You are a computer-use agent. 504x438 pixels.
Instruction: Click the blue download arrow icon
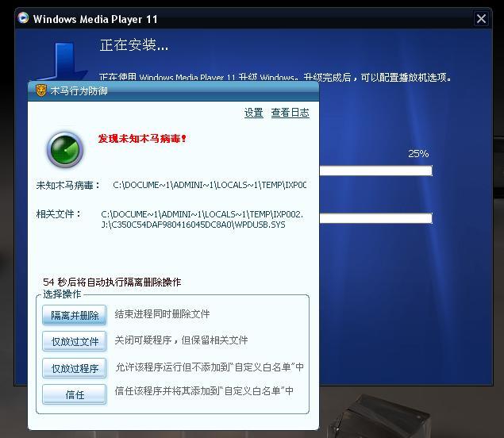pyautogui.click(x=62, y=61)
